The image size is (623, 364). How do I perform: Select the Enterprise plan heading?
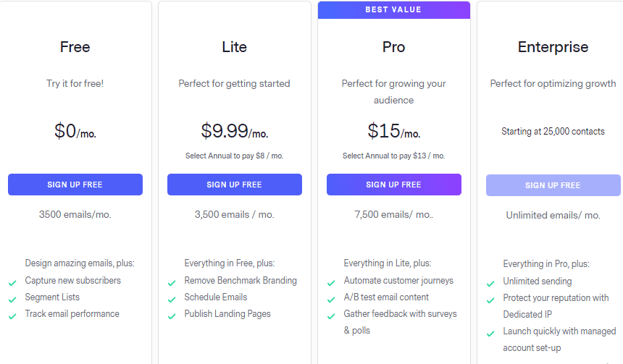(x=553, y=47)
